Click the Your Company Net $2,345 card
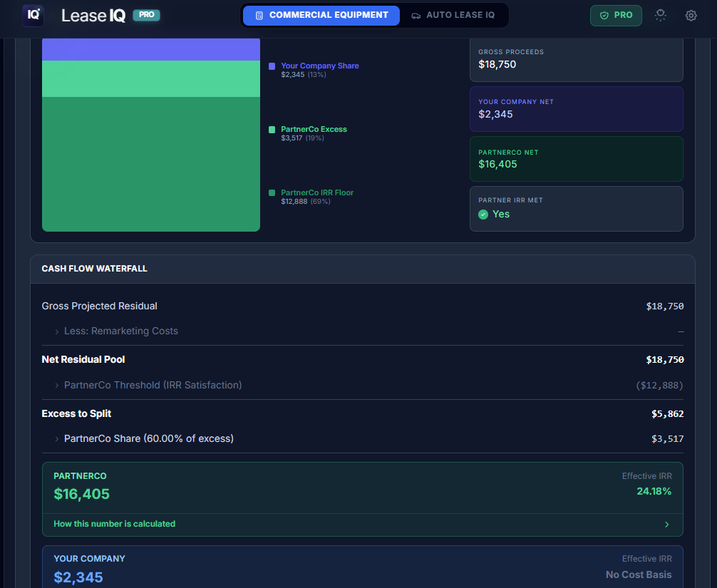The height and width of the screenshot is (588, 717). [x=576, y=109]
